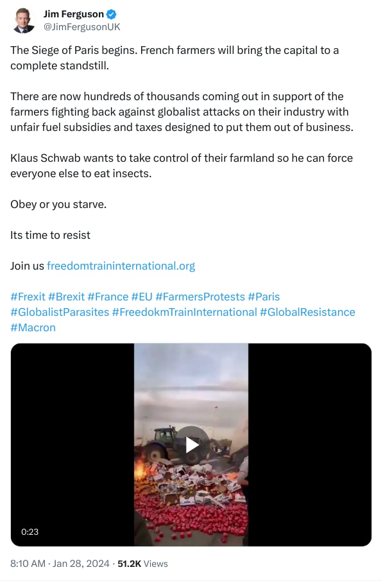Image resolution: width=392 pixels, height=581 pixels.
Task: Open the #Brexit hashtag feed
Action: 67,297
